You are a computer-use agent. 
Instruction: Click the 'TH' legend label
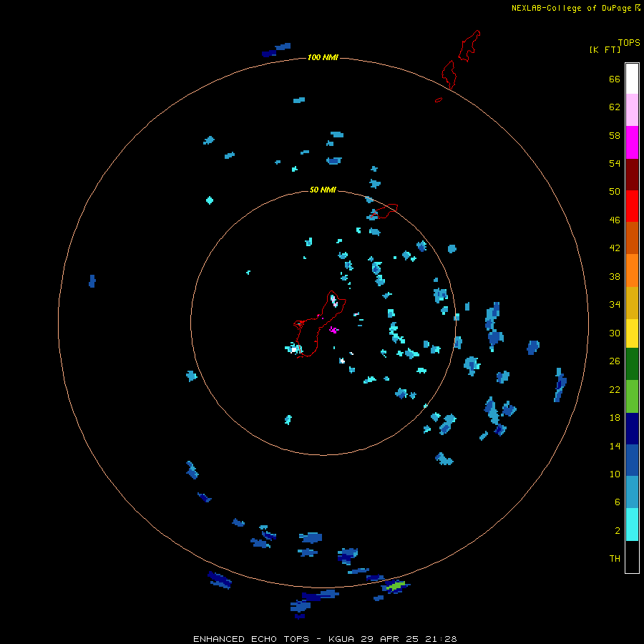pyautogui.click(x=615, y=558)
